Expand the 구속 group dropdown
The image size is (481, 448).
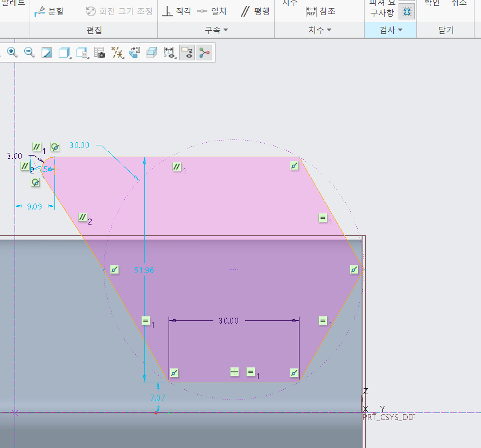pos(217,30)
